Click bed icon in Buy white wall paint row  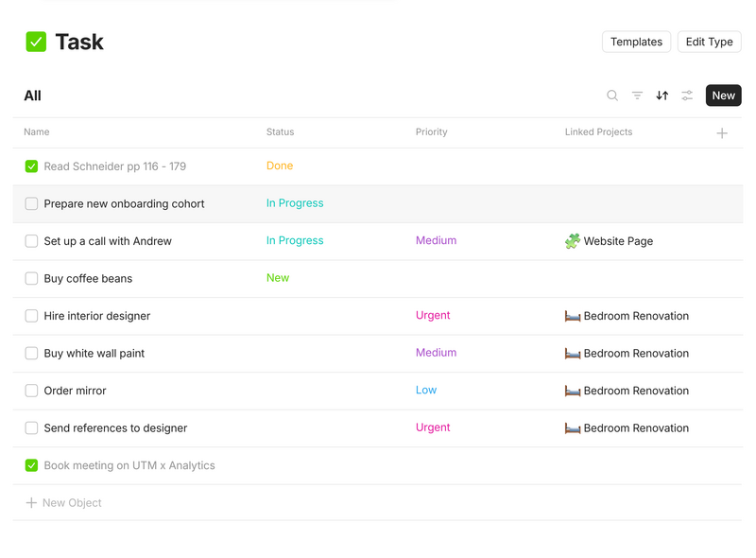tap(573, 354)
